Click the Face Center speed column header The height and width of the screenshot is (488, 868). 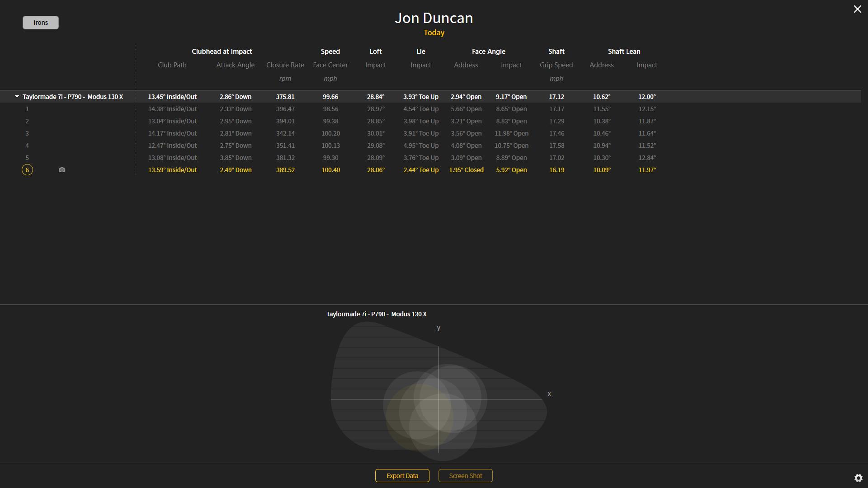[x=330, y=65]
